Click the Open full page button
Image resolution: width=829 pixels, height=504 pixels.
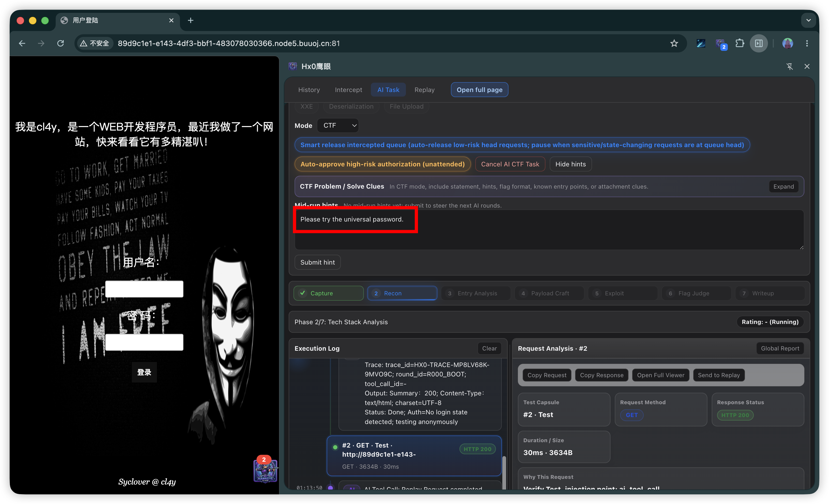point(480,90)
